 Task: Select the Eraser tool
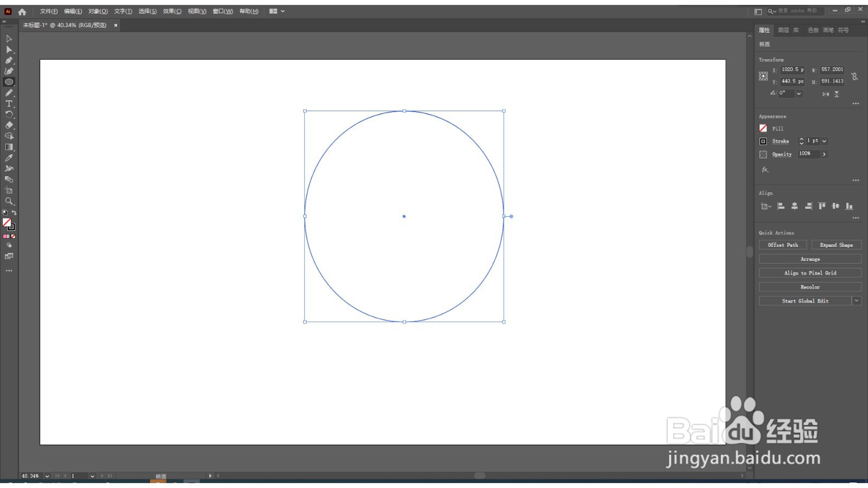pyautogui.click(x=9, y=125)
